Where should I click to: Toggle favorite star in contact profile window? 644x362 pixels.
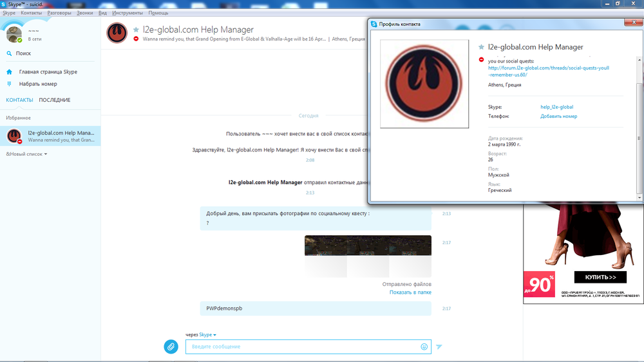pyautogui.click(x=481, y=47)
